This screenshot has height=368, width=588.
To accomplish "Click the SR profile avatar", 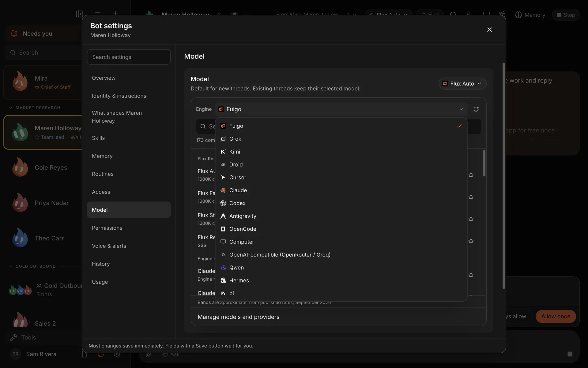I will [16, 354].
